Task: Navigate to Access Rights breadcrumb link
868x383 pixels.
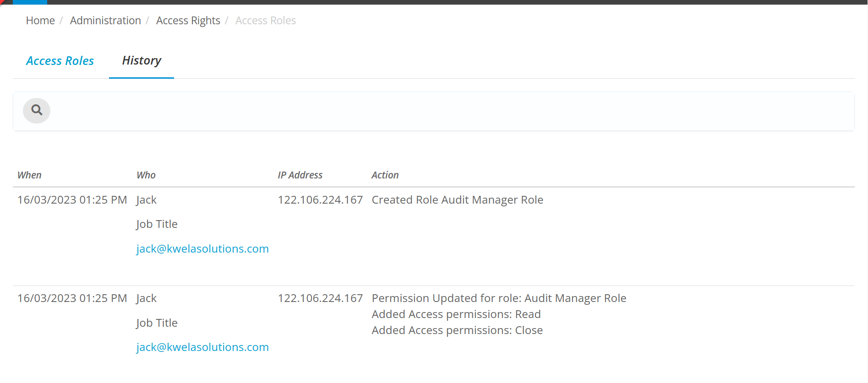Action: (x=188, y=21)
